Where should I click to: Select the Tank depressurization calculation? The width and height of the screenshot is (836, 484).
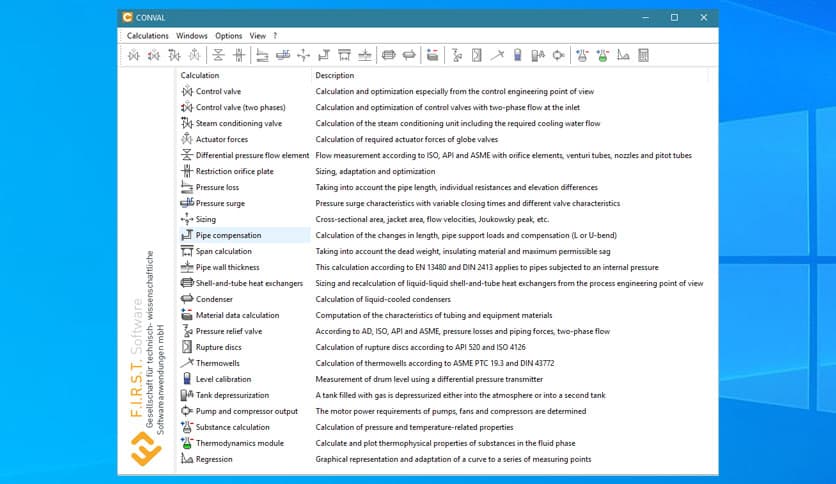(x=232, y=395)
